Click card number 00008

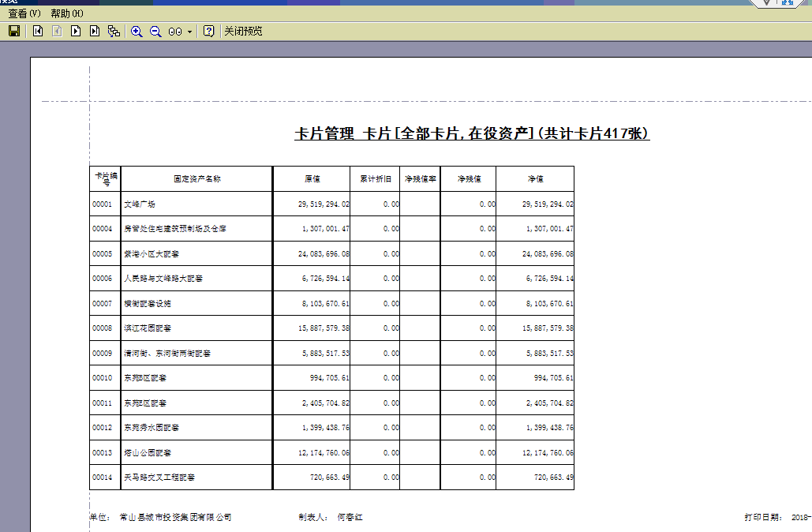[x=102, y=328]
